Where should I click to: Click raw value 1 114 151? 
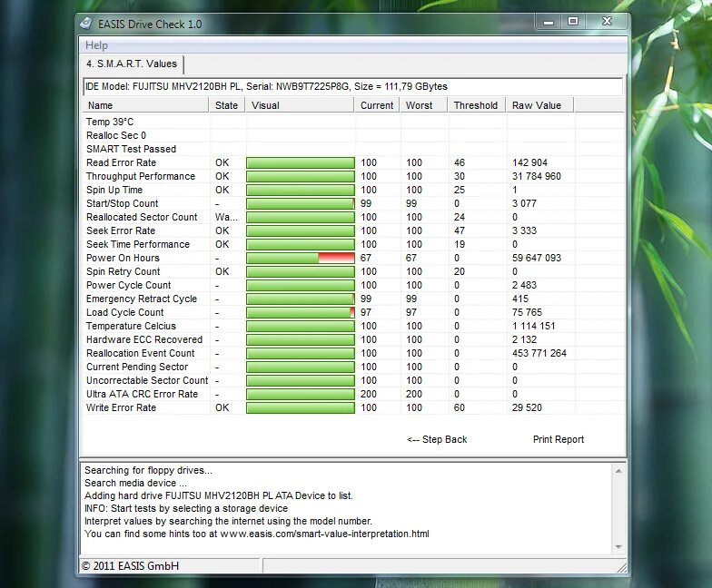[533, 326]
